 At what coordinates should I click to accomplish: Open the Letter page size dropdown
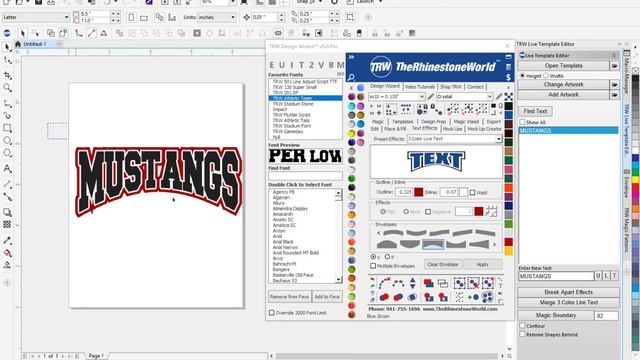[66, 18]
